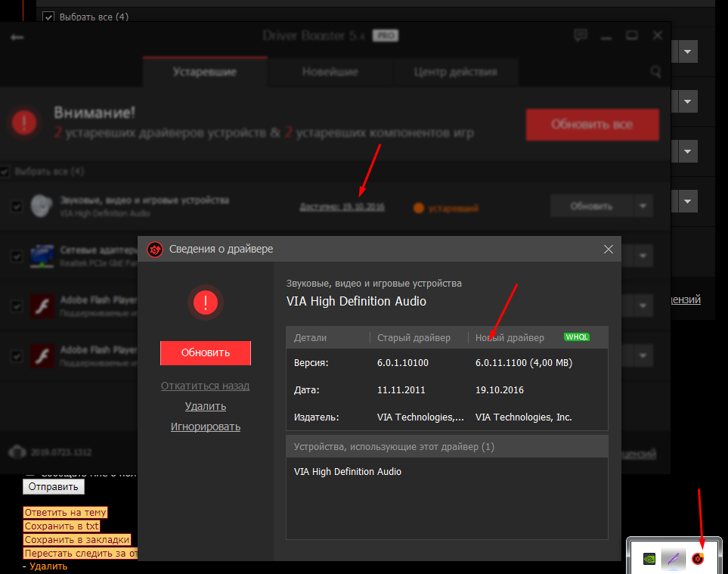
Task: Open the Доступно: 19.10.2016 link
Action: (342, 207)
